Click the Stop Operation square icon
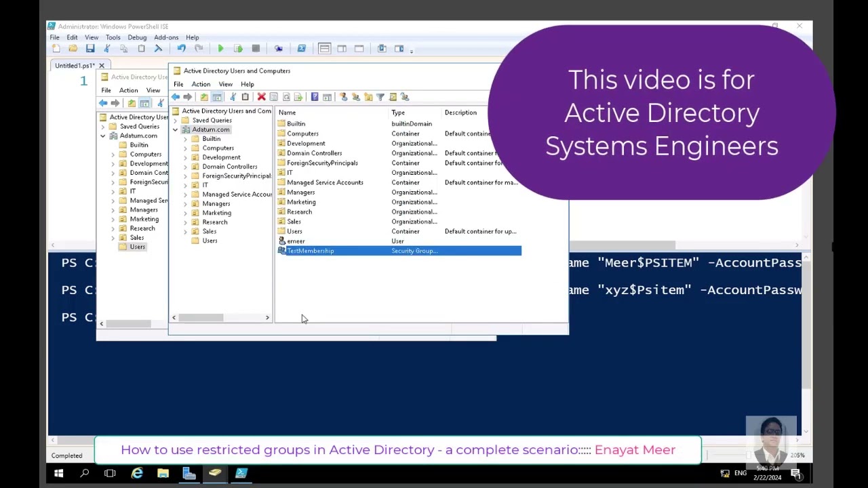The image size is (868, 488). pos(256,49)
